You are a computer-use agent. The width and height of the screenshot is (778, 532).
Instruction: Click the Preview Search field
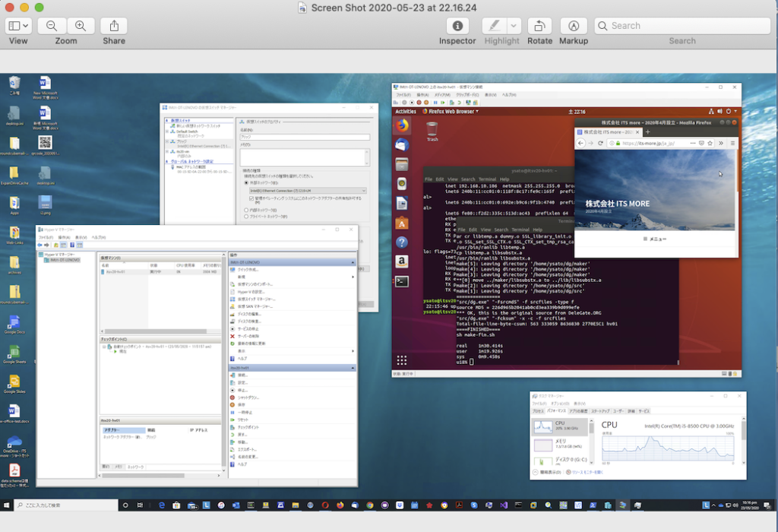coord(682,26)
